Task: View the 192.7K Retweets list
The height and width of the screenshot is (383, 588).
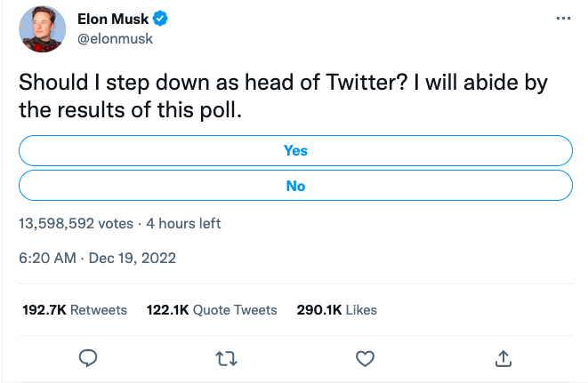Action: (75, 310)
